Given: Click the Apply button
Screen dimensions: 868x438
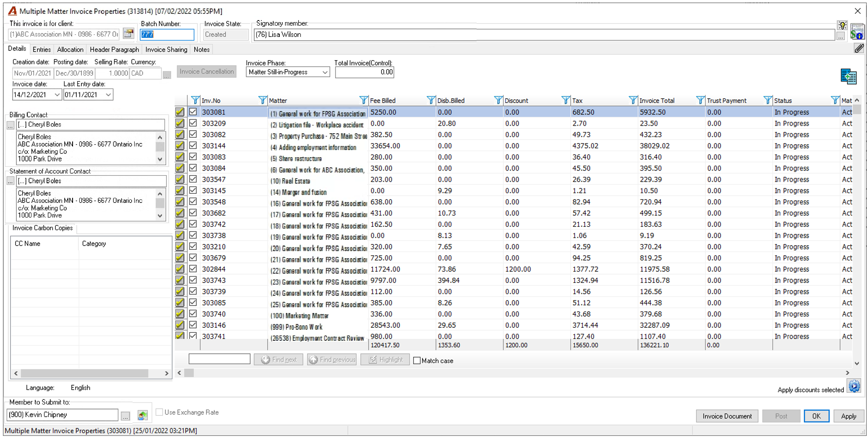Looking at the screenshot, I should 848,416.
